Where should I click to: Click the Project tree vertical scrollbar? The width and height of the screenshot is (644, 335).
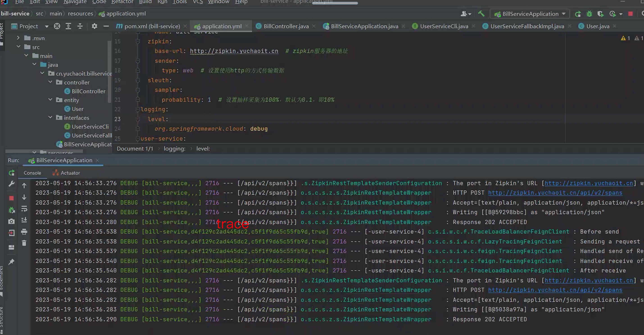coord(109,72)
